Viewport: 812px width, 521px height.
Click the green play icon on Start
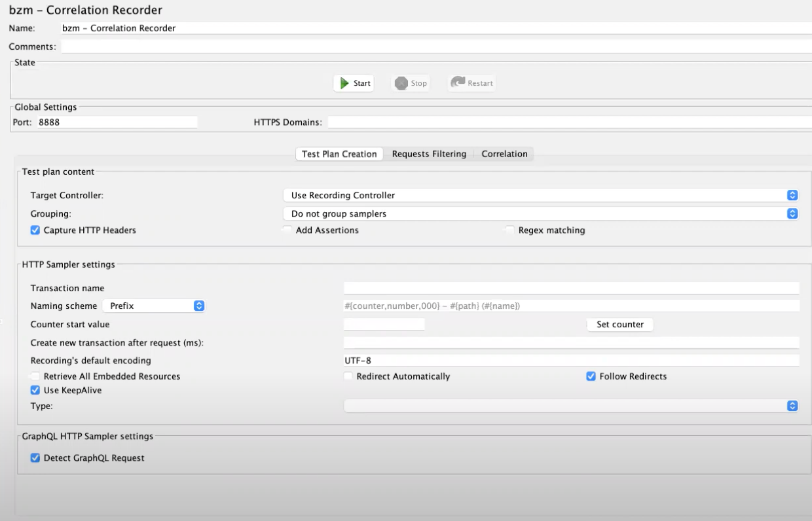coord(344,83)
